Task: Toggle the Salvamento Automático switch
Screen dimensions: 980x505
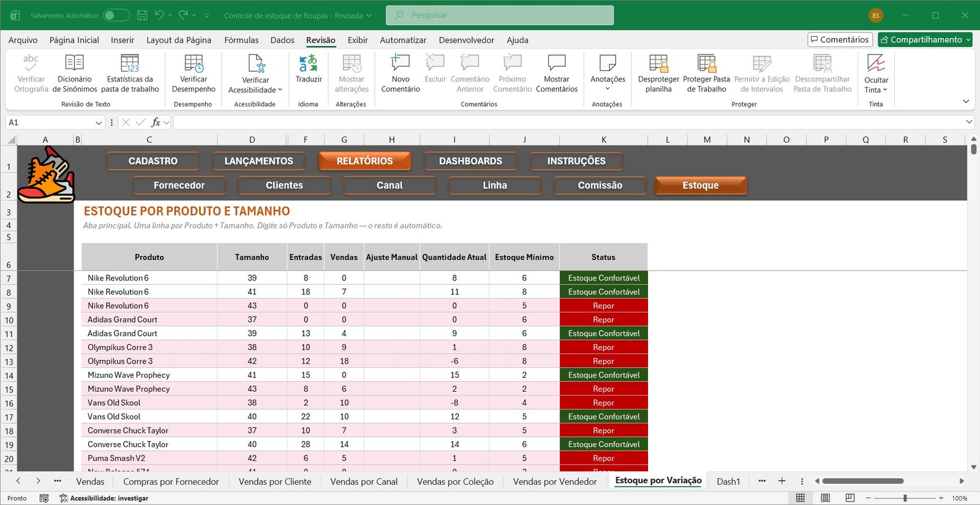Action: tap(116, 15)
